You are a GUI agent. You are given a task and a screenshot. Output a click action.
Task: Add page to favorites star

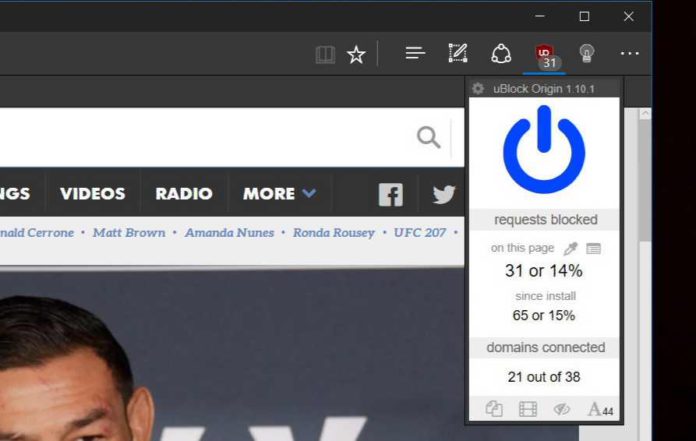click(356, 55)
